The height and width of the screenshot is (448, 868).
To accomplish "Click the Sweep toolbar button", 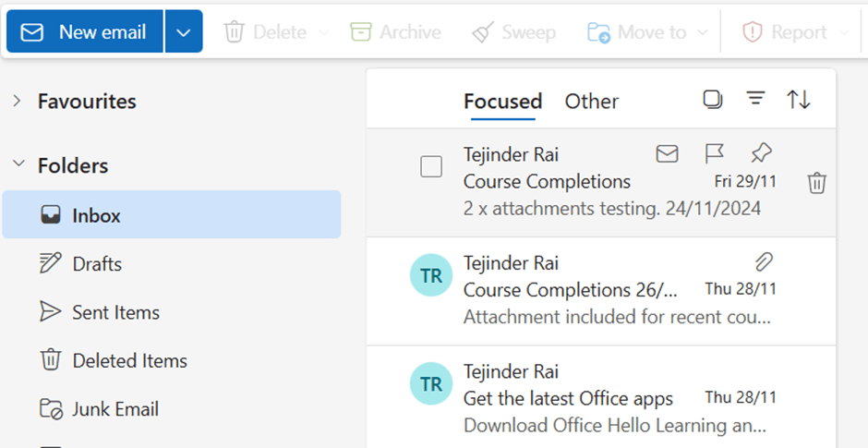I will tap(513, 32).
